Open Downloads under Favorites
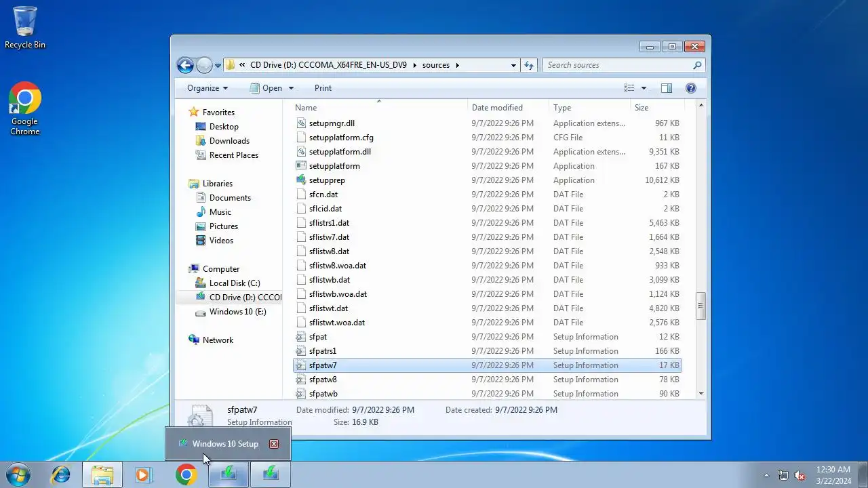The height and width of the screenshot is (488, 868). pos(229,141)
